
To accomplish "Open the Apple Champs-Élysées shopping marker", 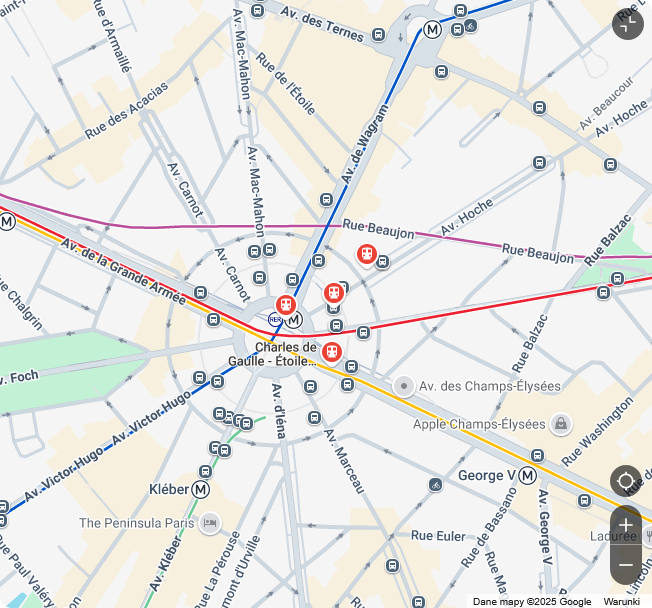I will point(561,424).
